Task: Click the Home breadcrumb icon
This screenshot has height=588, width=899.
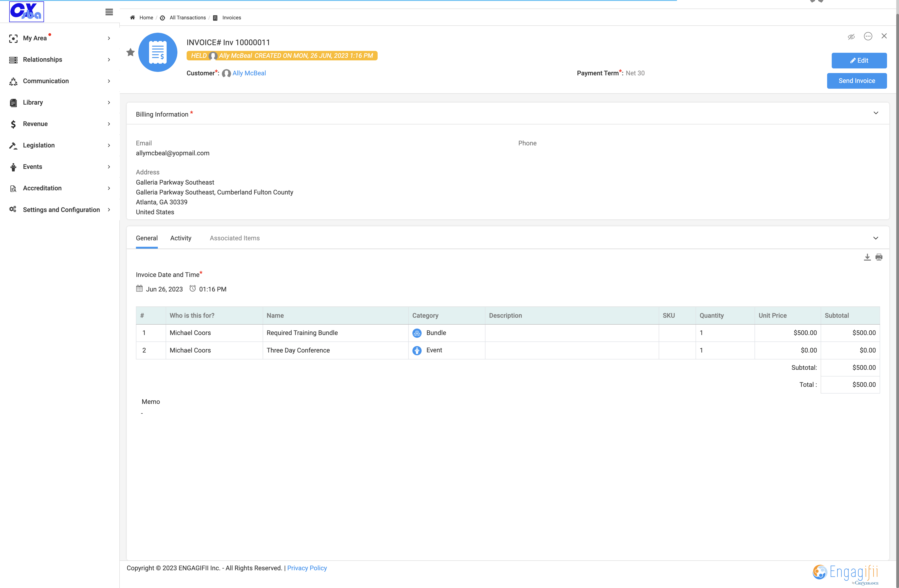Action: 132,17
